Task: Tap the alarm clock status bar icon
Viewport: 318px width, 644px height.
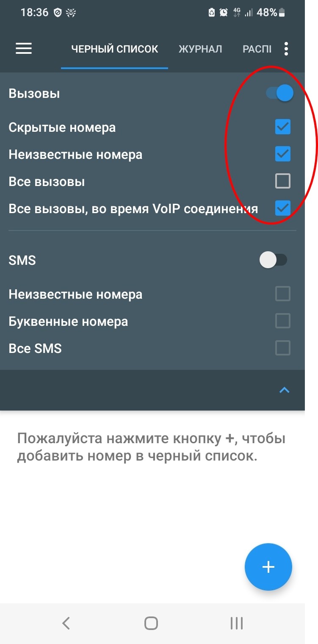Action: coord(224,13)
